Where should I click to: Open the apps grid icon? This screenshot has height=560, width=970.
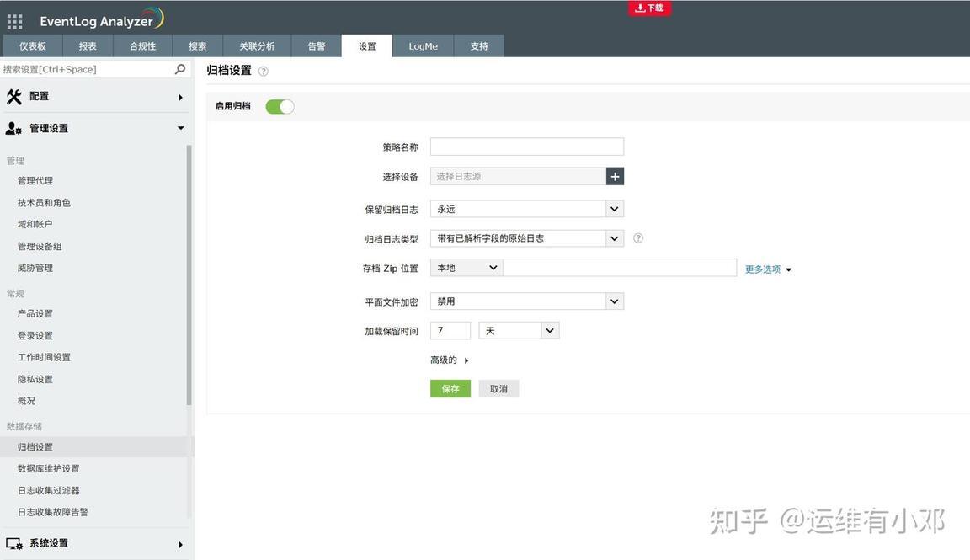(14, 22)
